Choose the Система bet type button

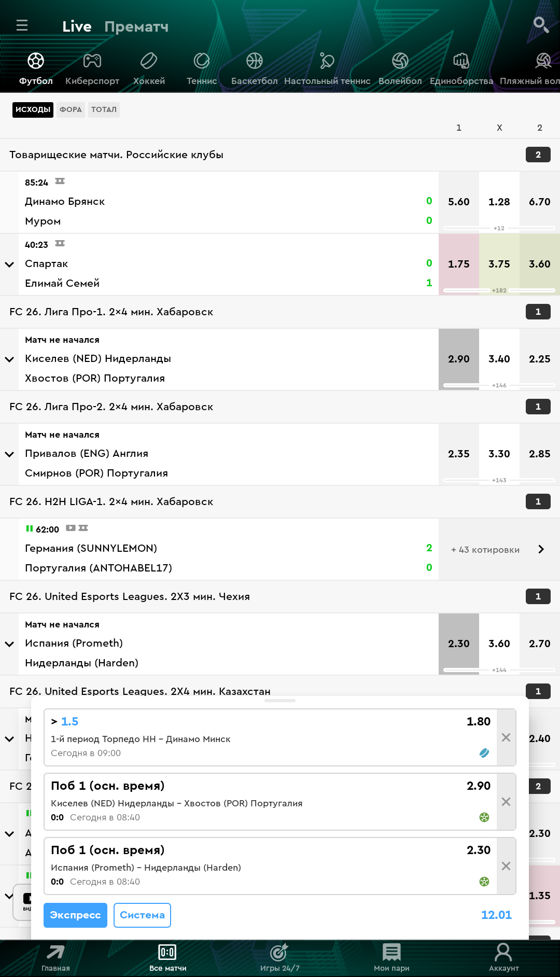pos(142,915)
